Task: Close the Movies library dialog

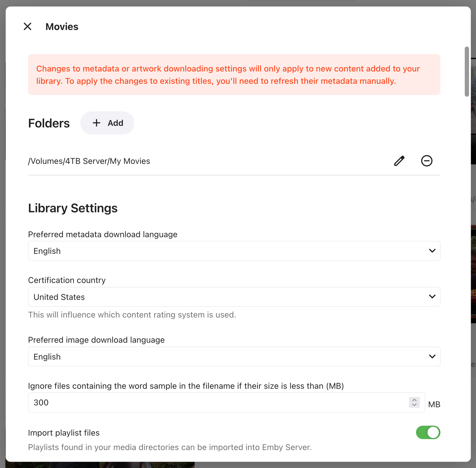Action: point(28,27)
